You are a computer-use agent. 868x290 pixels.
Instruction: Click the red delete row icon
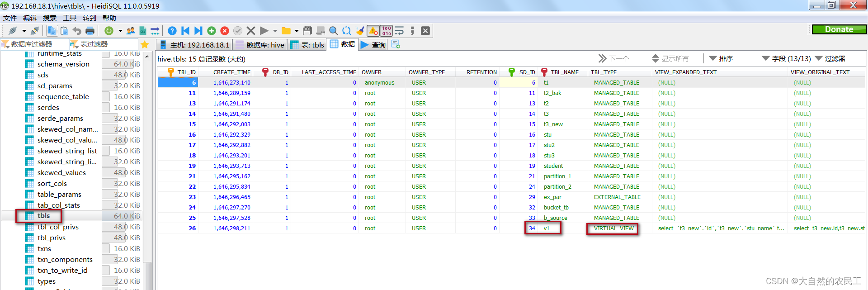pos(225,31)
